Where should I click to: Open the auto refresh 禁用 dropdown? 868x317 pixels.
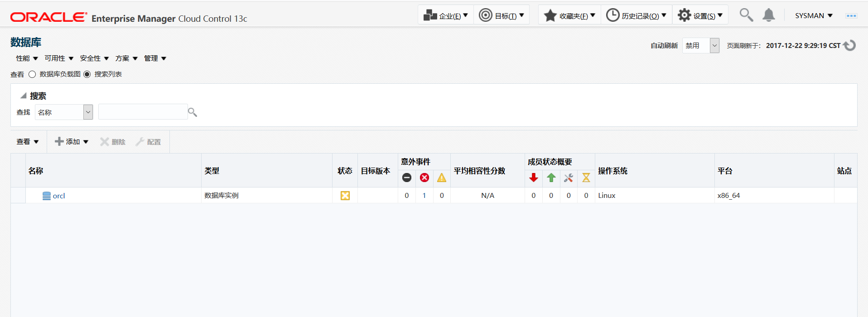(701, 45)
